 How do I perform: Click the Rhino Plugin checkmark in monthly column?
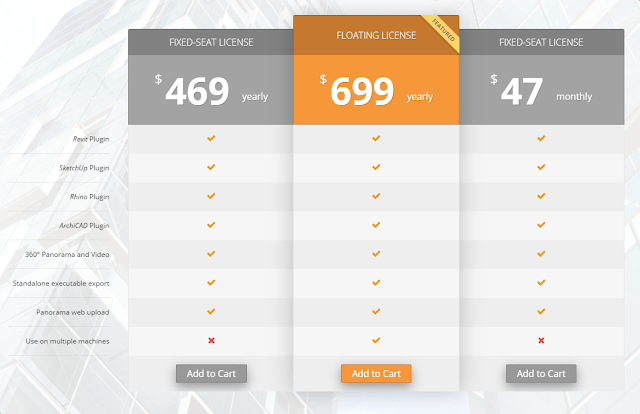click(541, 196)
